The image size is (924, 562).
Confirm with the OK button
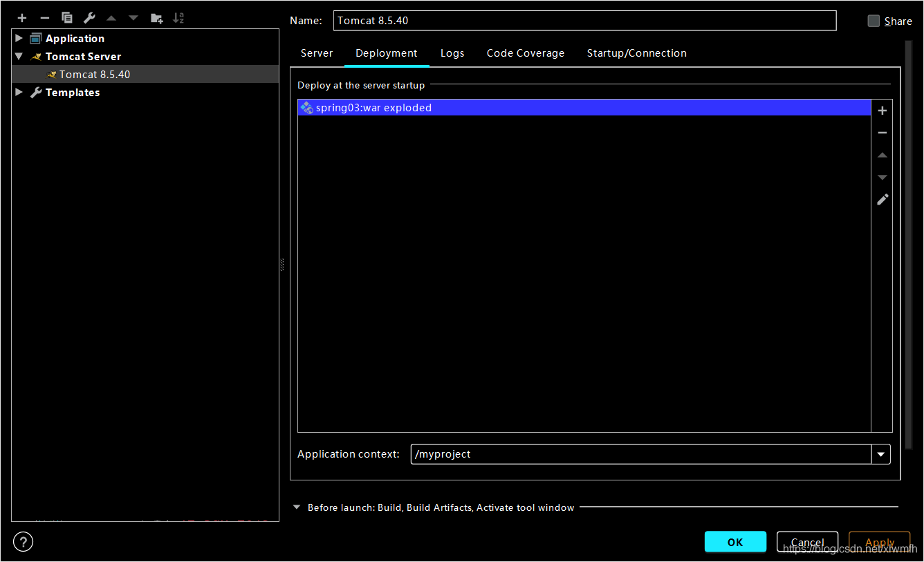click(x=735, y=542)
